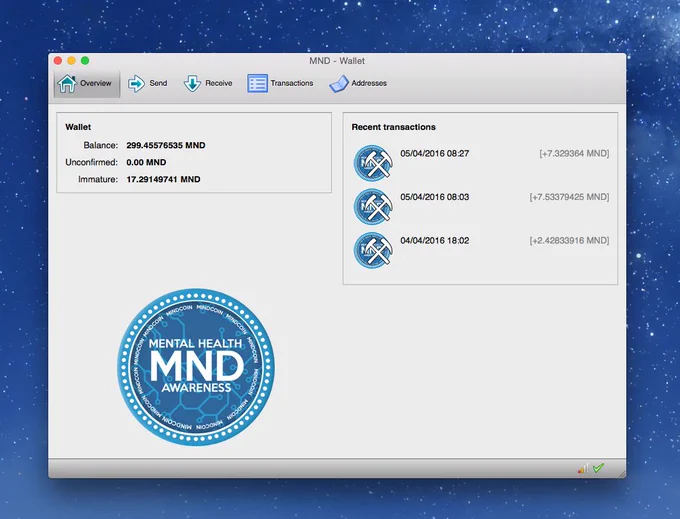
Task: Grab the window corner resize grip
Action: coord(622,474)
